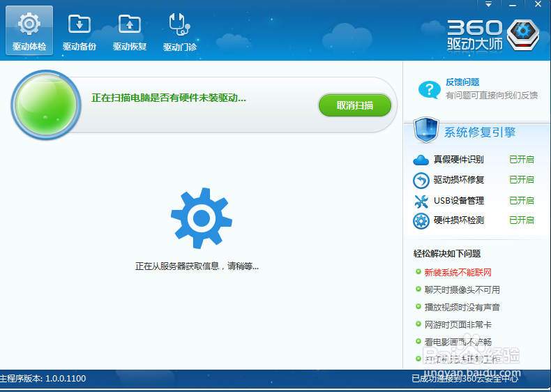Viewport: 551px width, 392px height.
Task: Toggle 已开启 status for 硬件损坏检测
Action: (x=522, y=220)
